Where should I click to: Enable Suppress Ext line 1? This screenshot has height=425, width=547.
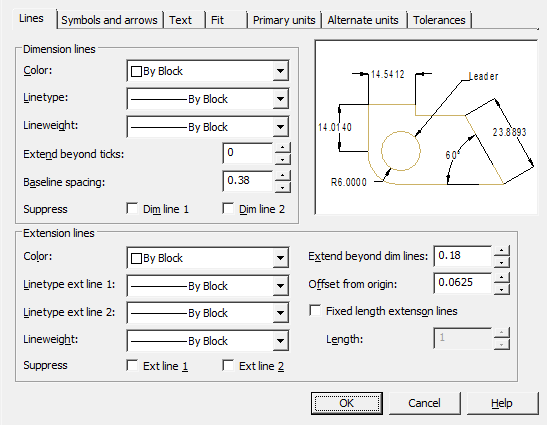pos(132,365)
